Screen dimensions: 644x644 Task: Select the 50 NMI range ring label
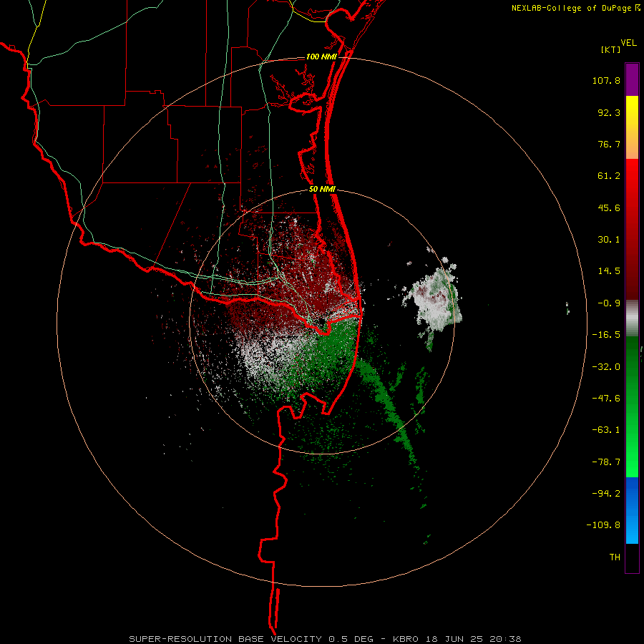click(322, 190)
